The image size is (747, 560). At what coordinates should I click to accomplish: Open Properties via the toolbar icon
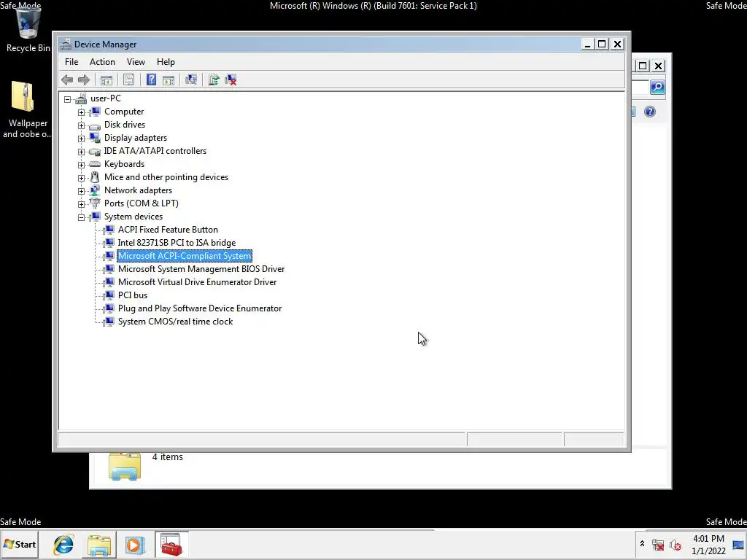coord(128,79)
